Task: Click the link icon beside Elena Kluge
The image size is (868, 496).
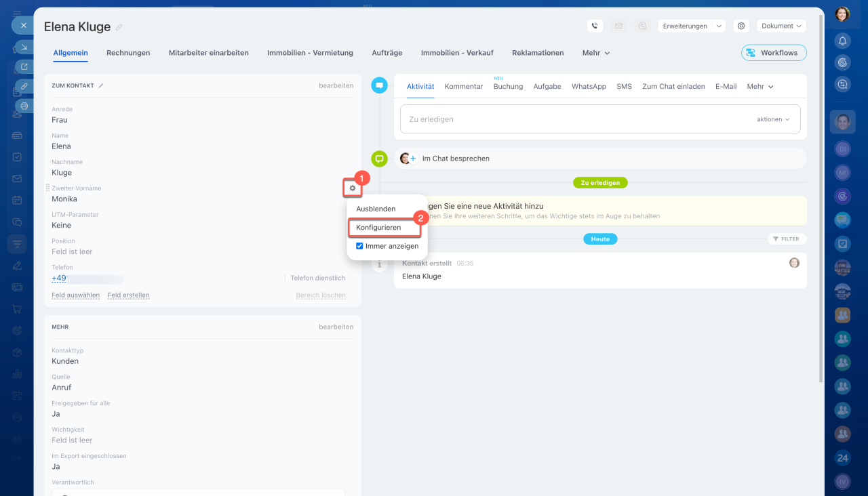Action: pyautogui.click(x=119, y=28)
